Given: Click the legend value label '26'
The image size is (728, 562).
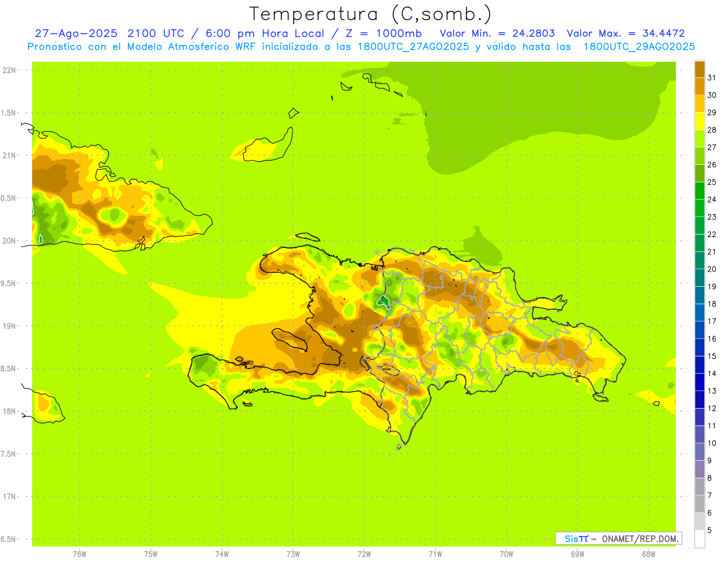Looking at the screenshot, I should coord(712,164).
